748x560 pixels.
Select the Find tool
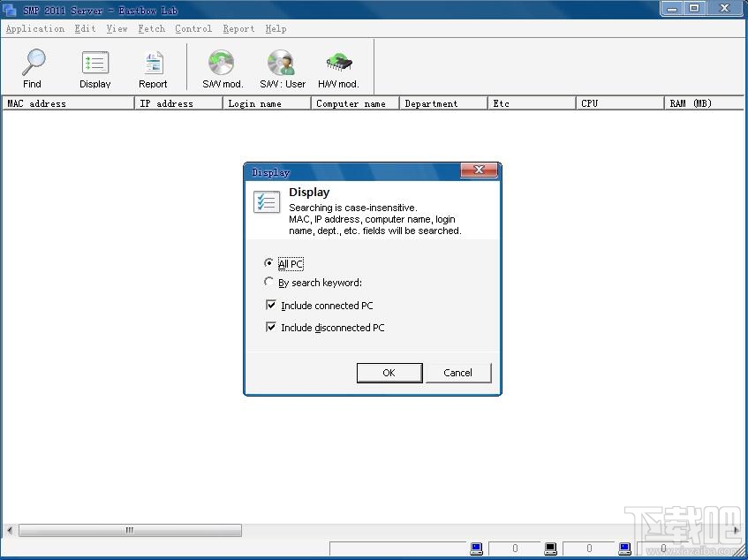pyautogui.click(x=32, y=67)
